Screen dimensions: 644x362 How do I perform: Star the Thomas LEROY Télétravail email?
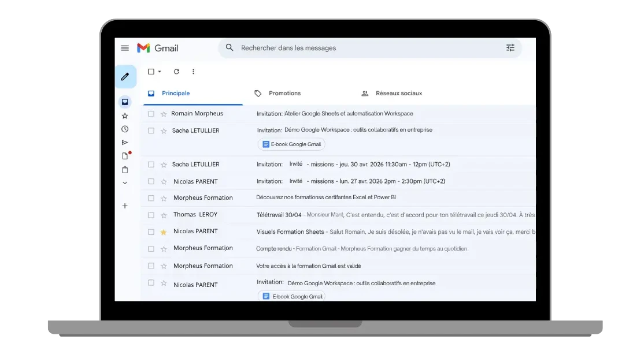[x=164, y=215]
